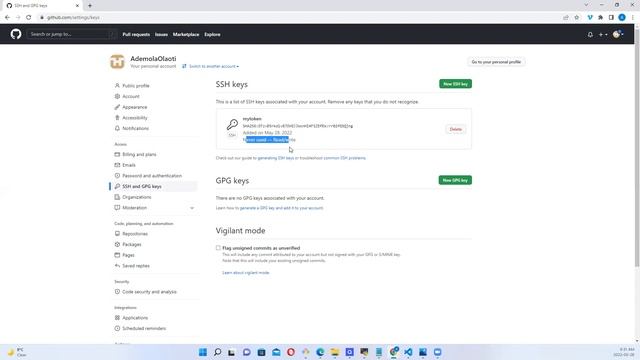Viewport: 640px width, 360px height.
Task: Expand the Moderation section chevron
Action: pyautogui.click(x=192, y=208)
